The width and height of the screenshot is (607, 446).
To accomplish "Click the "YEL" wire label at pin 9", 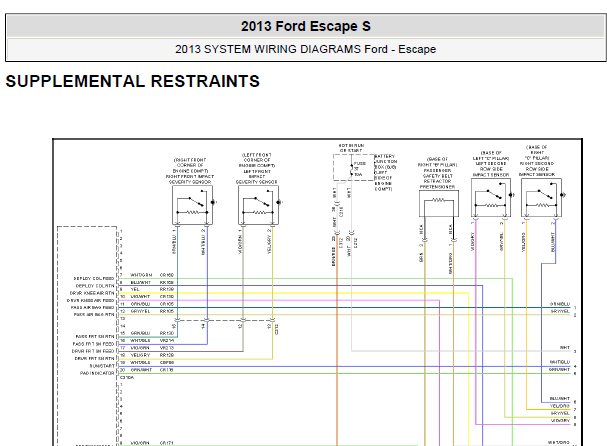I will pyautogui.click(x=135, y=290).
